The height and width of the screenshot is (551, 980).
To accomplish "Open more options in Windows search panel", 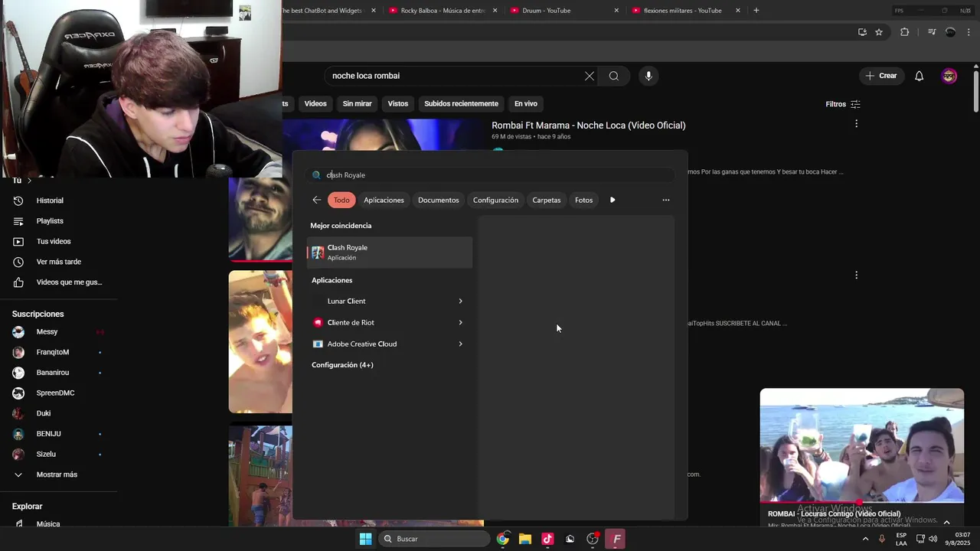I will [x=666, y=200].
